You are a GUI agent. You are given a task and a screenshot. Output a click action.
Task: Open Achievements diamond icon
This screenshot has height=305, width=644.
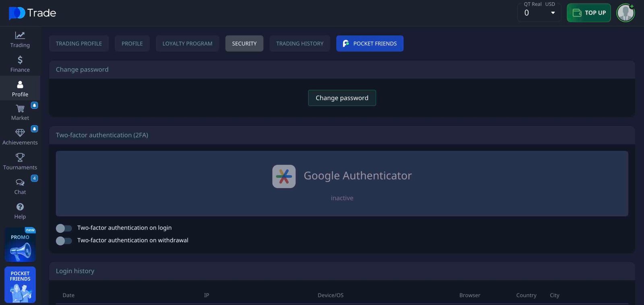pyautogui.click(x=20, y=133)
